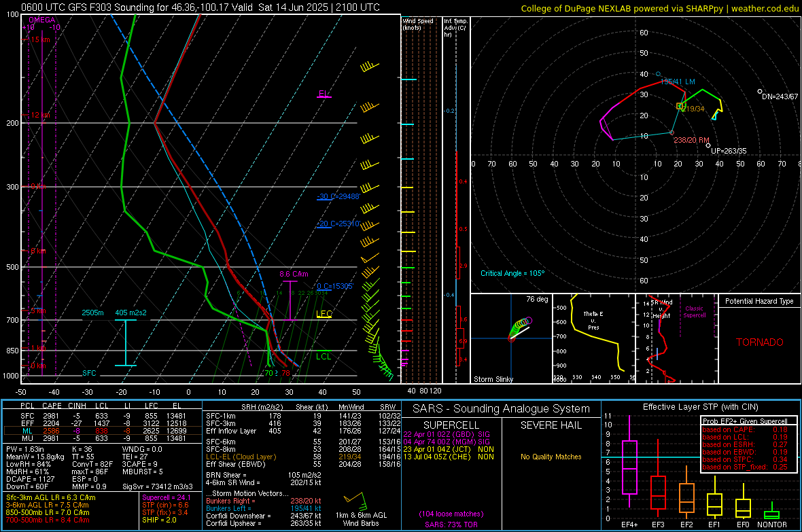Click the Supercell = 24.1 composite value

(x=167, y=497)
